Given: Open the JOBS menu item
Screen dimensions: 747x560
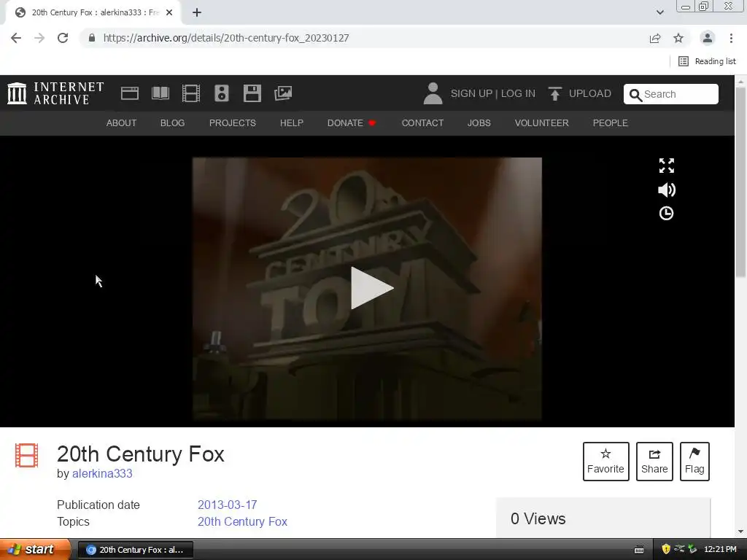Looking at the screenshot, I should [479, 122].
